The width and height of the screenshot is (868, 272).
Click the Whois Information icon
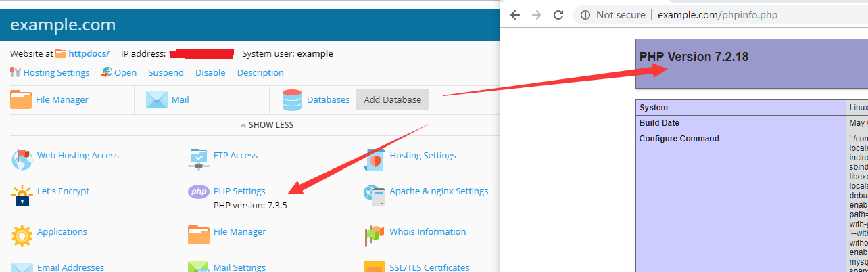tap(374, 235)
